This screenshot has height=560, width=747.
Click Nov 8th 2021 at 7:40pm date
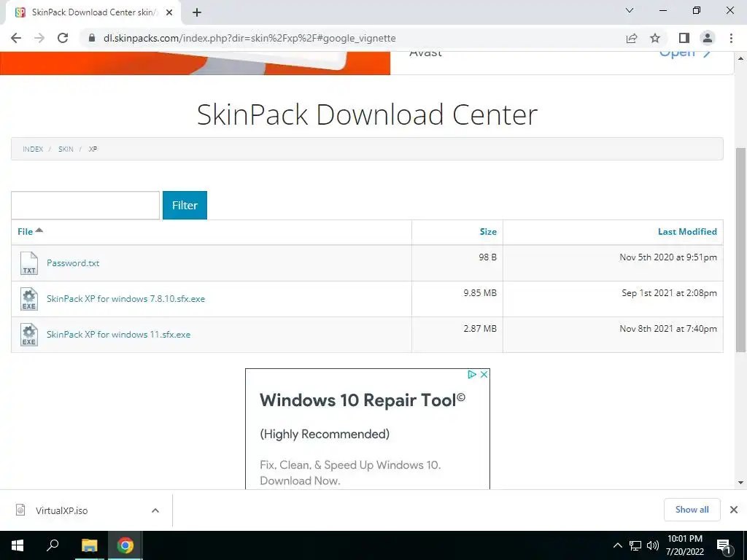[668, 329]
